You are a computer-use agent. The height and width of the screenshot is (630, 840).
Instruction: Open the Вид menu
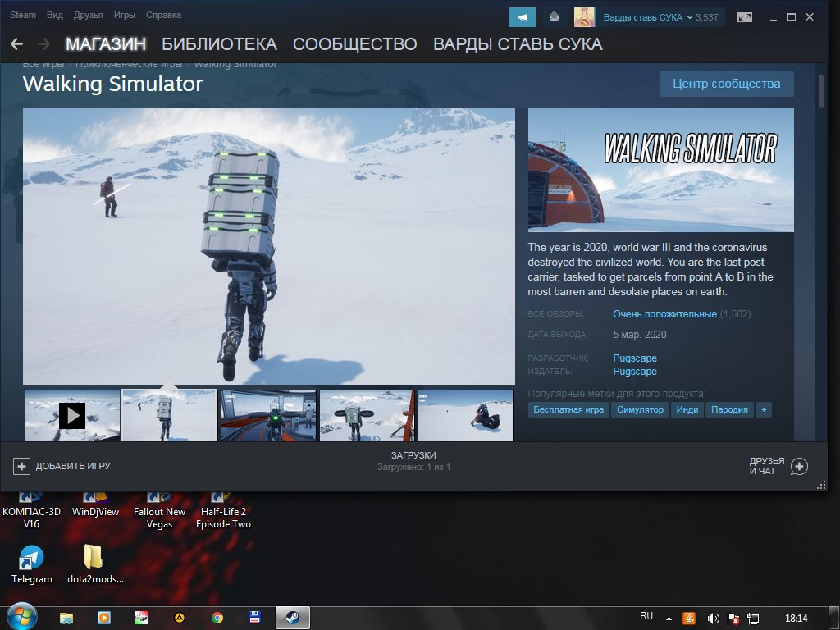click(x=55, y=15)
